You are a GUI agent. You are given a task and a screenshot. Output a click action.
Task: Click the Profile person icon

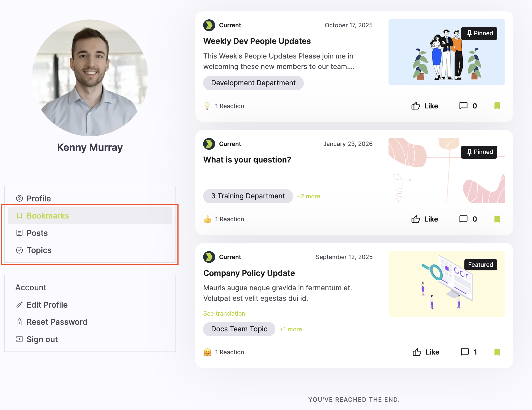click(19, 198)
